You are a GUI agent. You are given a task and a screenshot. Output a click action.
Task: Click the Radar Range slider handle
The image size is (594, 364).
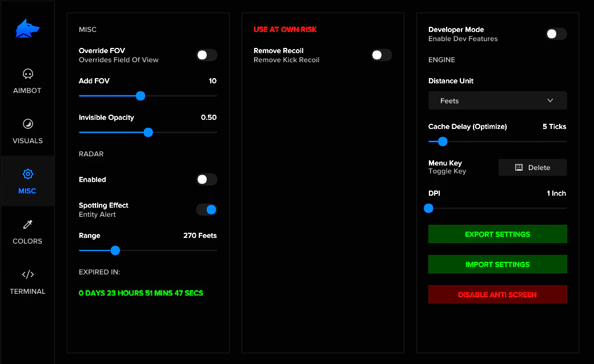[115, 250]
